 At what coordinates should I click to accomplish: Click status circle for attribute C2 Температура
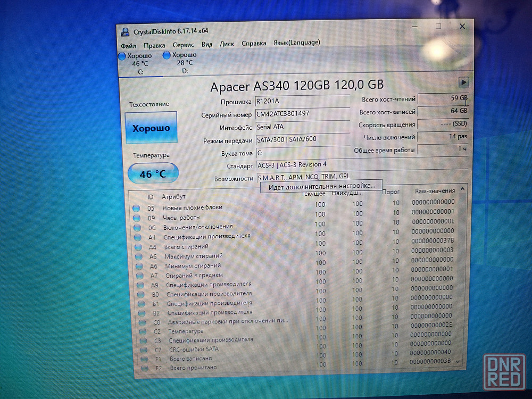click(x=142, y=331)
